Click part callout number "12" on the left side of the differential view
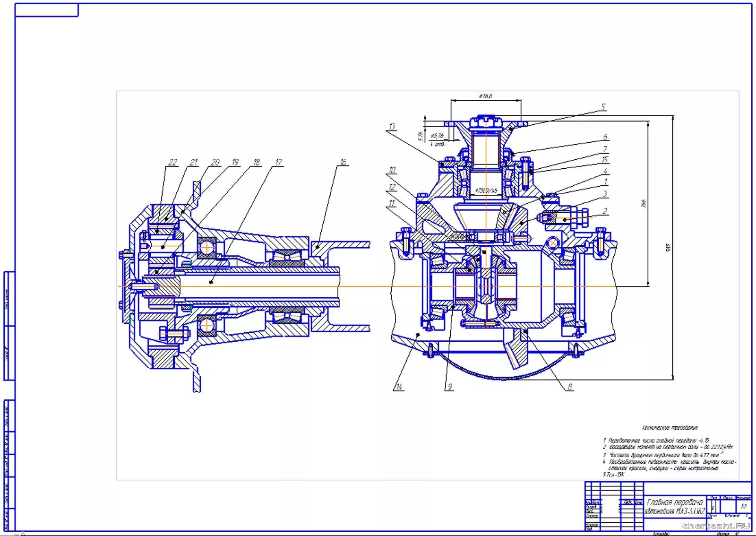The height and width of the screenshot is (536, 756). [x=392, y=187]
